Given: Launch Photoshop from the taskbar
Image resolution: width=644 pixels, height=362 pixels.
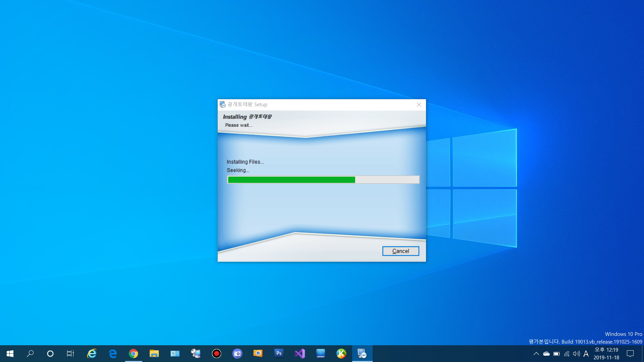Looking at the screenshot, I should pos(279,354).
